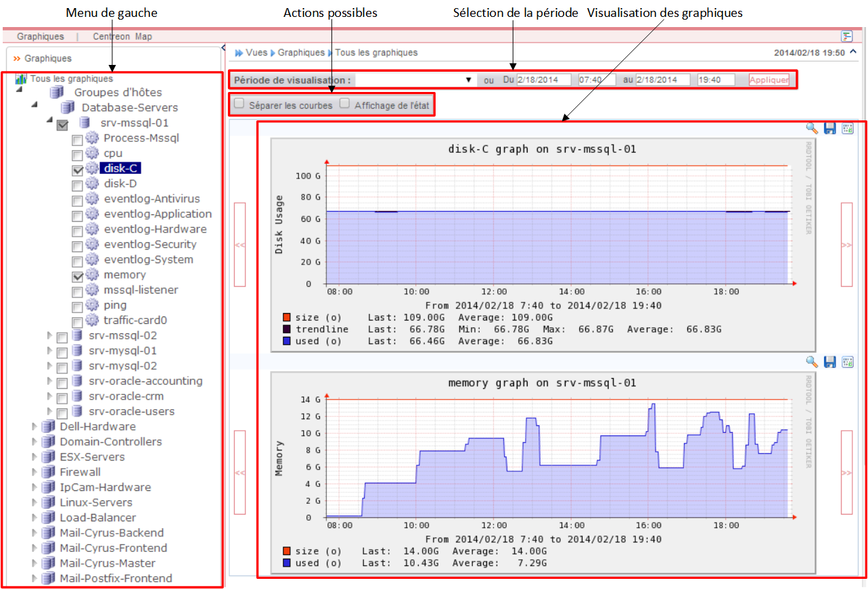Click Vues in the breadcrumb

click(257, 52)
